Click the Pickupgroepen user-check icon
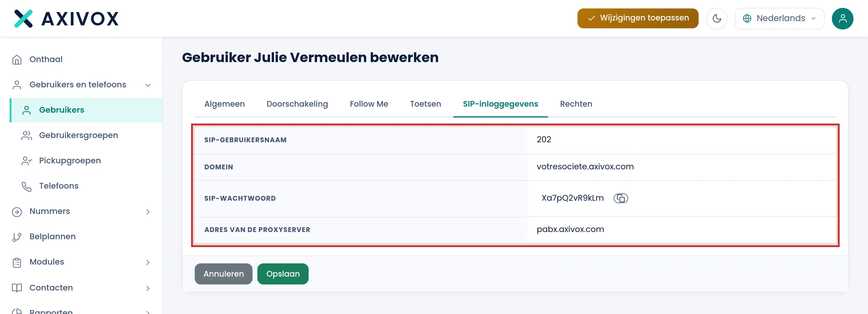Screen dimensions: 868x314 click(x=27, y=161)
